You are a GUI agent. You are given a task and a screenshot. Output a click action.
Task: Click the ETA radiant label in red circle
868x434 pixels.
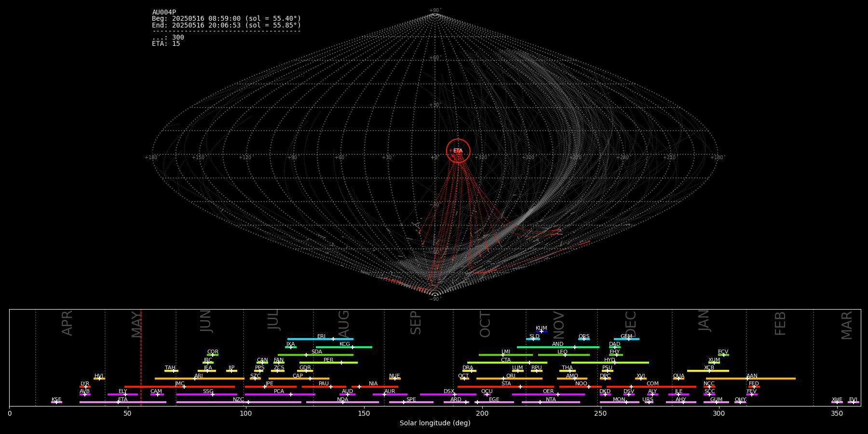[458, 151]
